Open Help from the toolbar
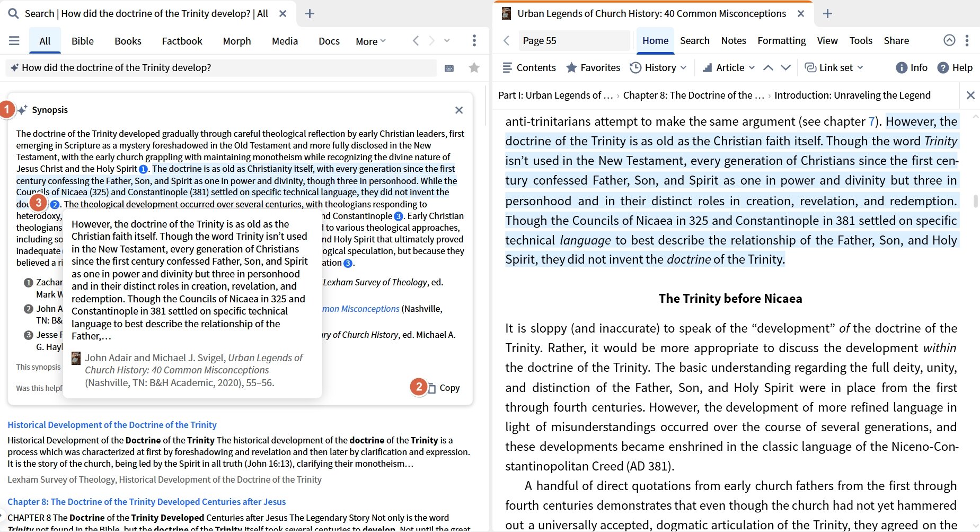 click(955, 67)
